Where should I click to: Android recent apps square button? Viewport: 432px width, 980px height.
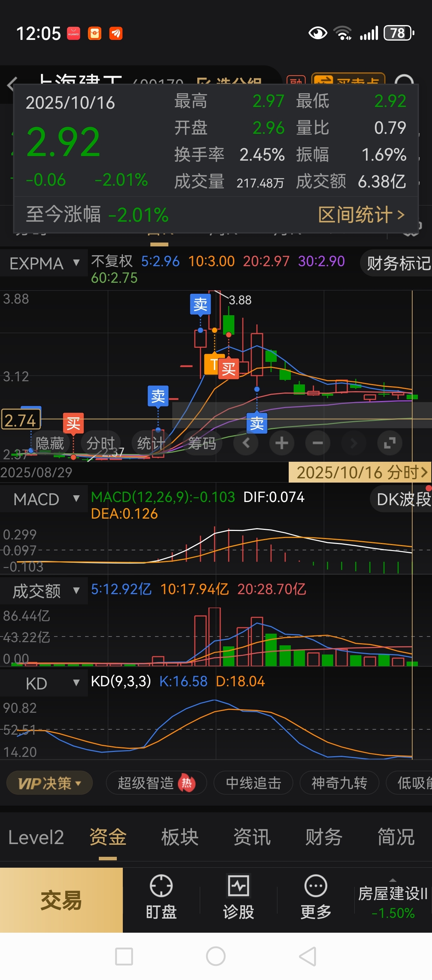coord(124,956)
